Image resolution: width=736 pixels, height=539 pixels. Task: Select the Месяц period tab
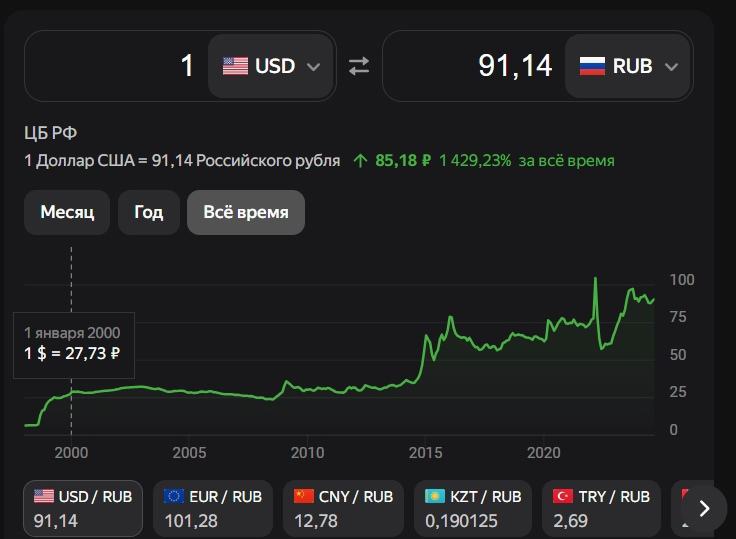point(67,212)
